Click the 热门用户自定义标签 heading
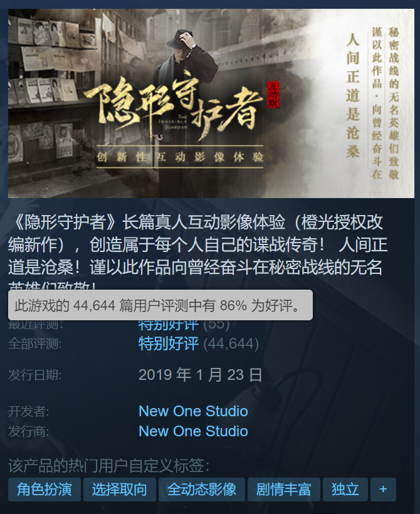 [109, 466]
